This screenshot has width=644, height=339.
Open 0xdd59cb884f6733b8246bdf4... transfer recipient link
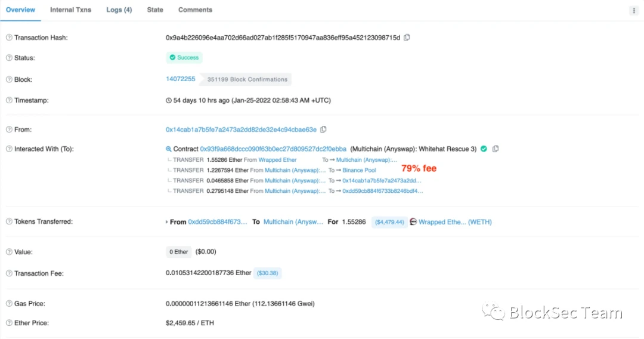click(x=383, y=190)
